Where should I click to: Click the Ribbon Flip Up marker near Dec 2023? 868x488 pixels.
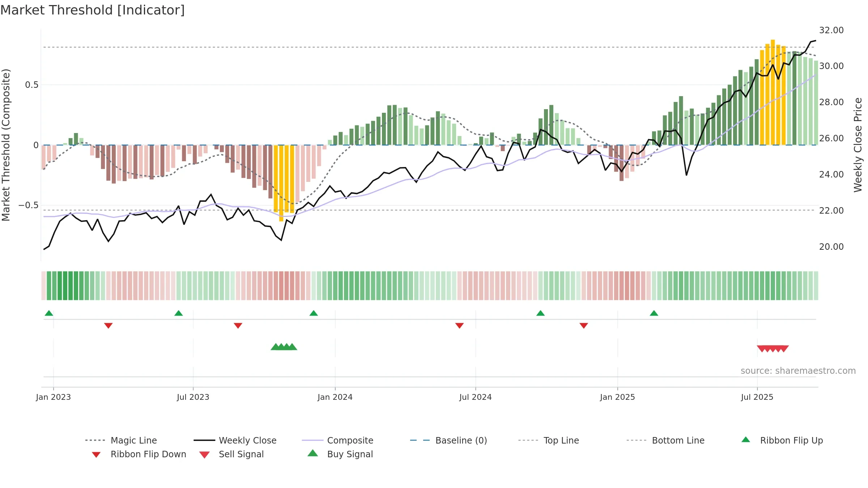click(314, 313)
